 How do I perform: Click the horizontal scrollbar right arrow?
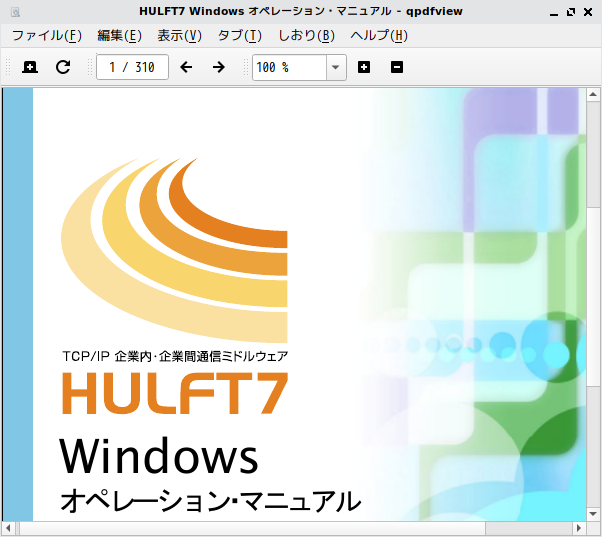[579, 528]
